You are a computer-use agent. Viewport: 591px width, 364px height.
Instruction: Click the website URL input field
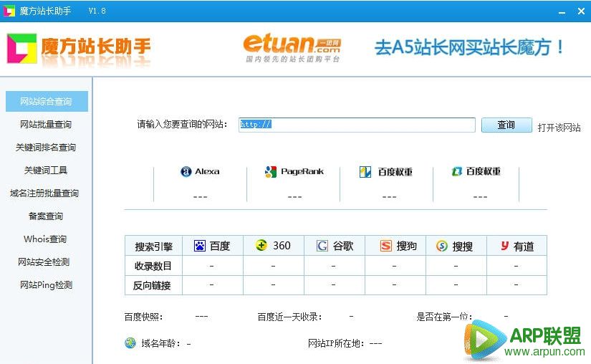click(357, 125)
